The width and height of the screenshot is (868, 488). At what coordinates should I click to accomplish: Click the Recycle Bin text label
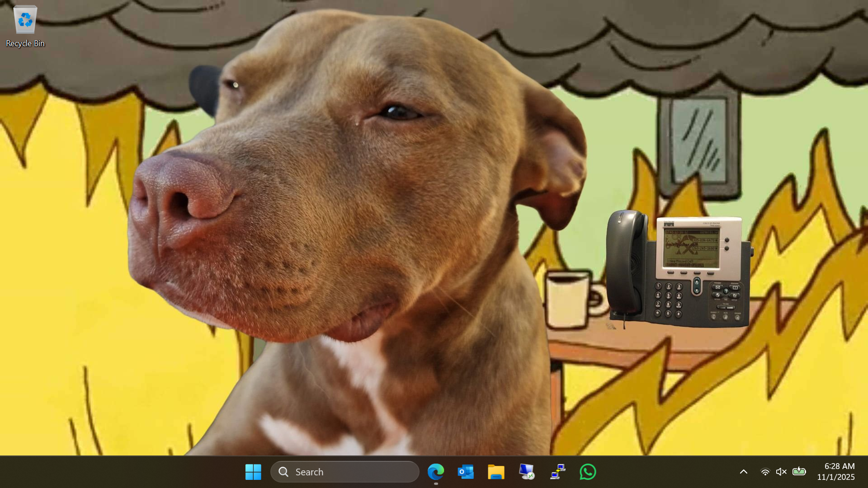point(25,43)
